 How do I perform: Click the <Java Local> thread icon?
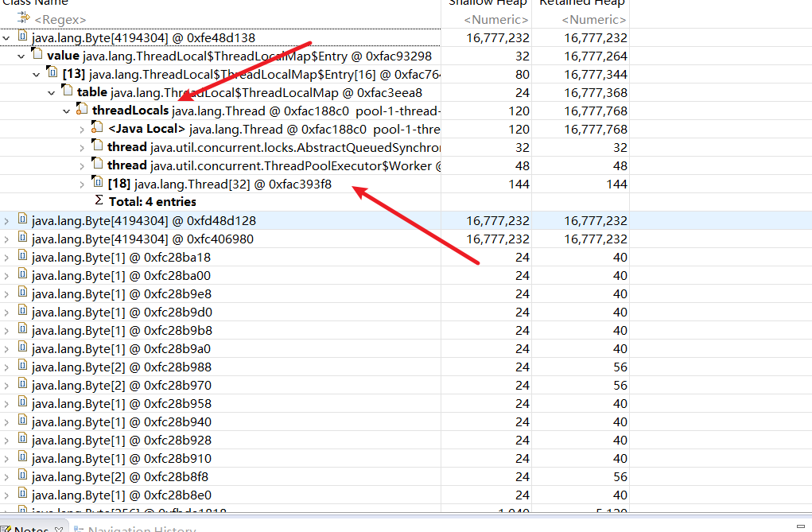(x=97, y=128)
